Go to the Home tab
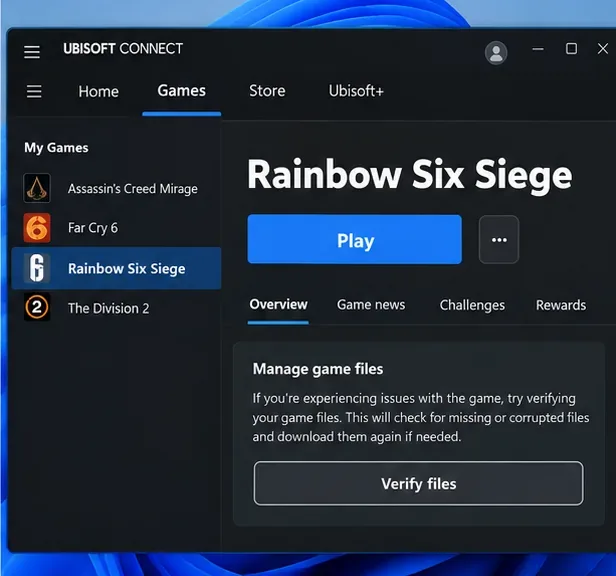Screen dimensions: 616x576 pos(98,92)
